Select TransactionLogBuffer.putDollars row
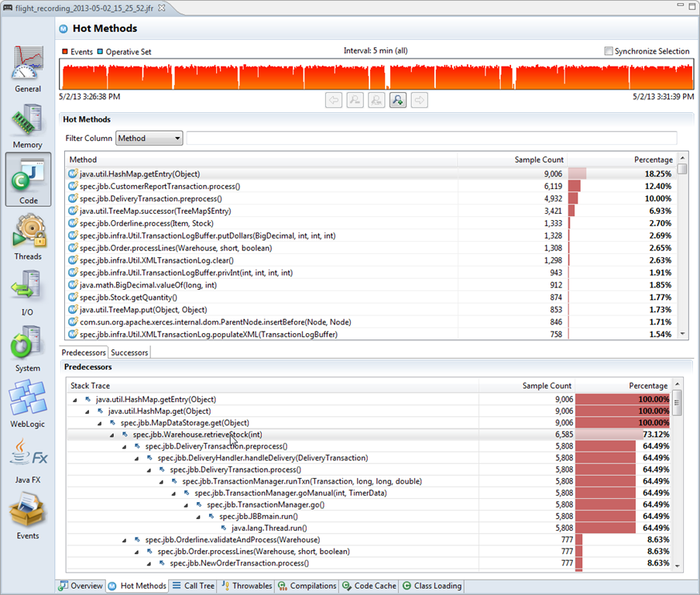 [x=372, y=236]
